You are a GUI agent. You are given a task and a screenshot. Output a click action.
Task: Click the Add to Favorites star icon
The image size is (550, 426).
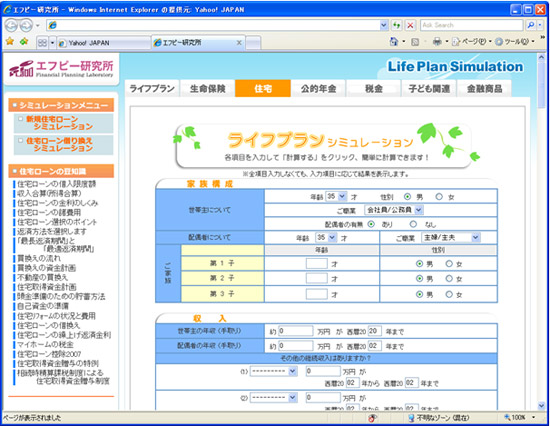[x=24, y=42]
